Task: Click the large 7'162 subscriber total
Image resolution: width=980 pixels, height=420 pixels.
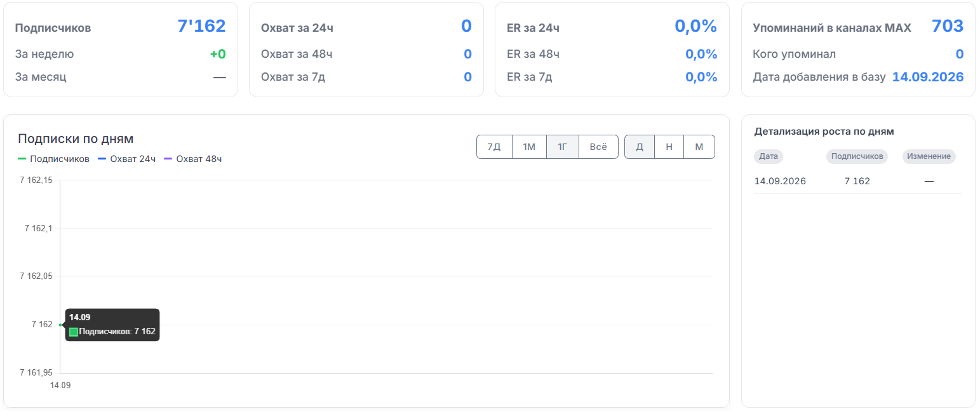Action: point(201,26)
